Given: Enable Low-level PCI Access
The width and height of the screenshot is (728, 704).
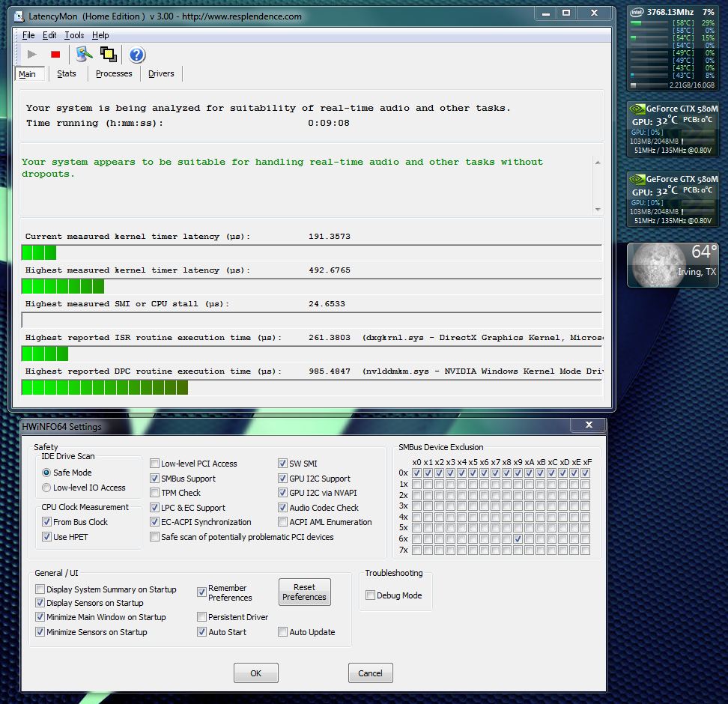Looking at the screenshot, I should tap(154, 464).
